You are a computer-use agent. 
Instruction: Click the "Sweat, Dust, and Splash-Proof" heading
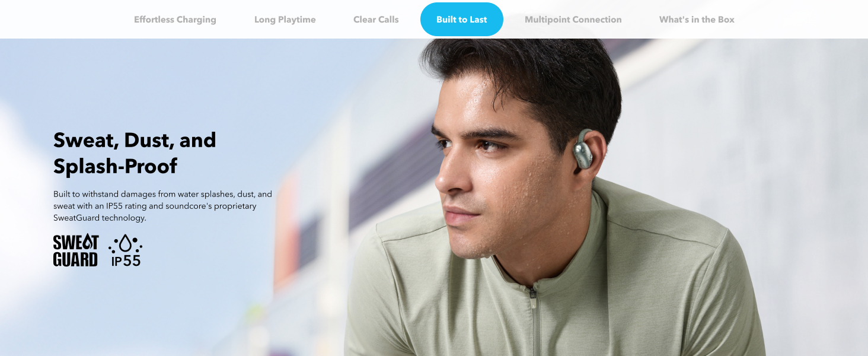point(135,153)
